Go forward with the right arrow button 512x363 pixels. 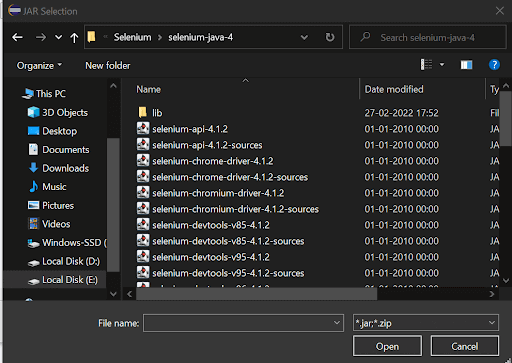(41, 37)
